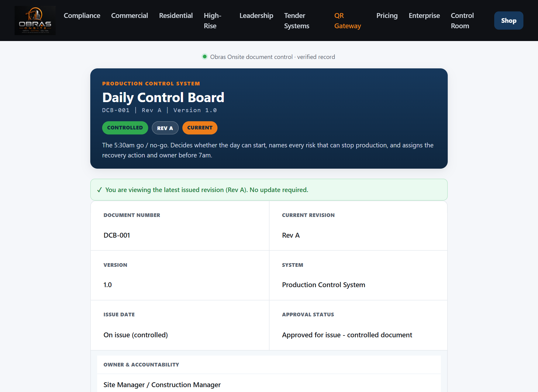Image resolution: width=538 pixels, height=392 pixels.
Task: Click the green CONTROLLED badge
Action: pos(125,128)
